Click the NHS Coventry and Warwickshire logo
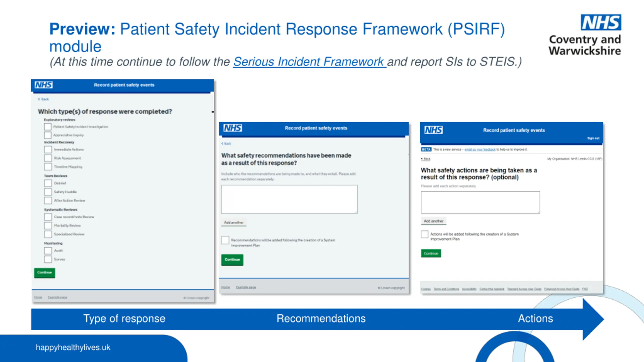The image size is (644, 362). pyautogui.click(x=585, y=35)
